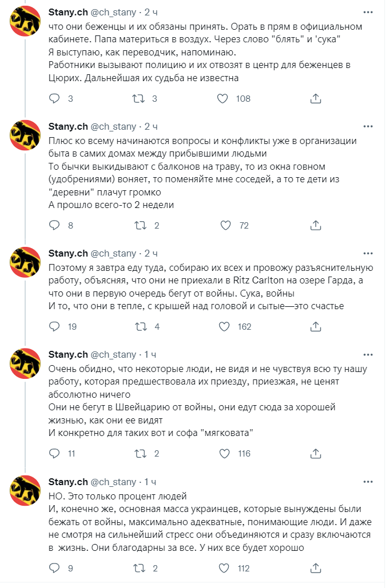Reply to the tweet with 3 replies

click(55, 98)
